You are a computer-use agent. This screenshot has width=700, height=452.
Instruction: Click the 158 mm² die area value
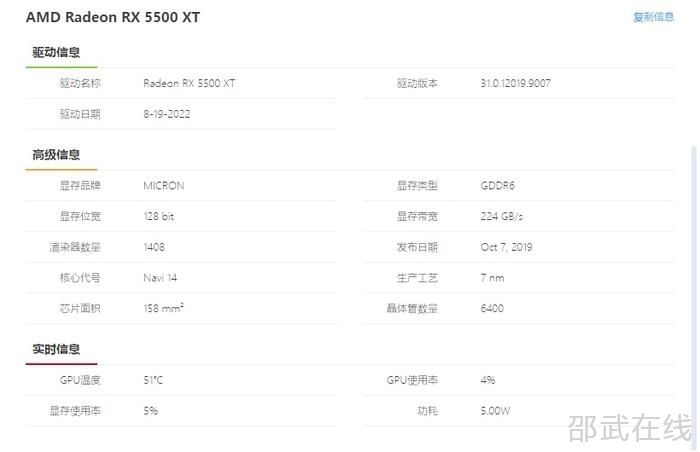click(x=163, y=308)
